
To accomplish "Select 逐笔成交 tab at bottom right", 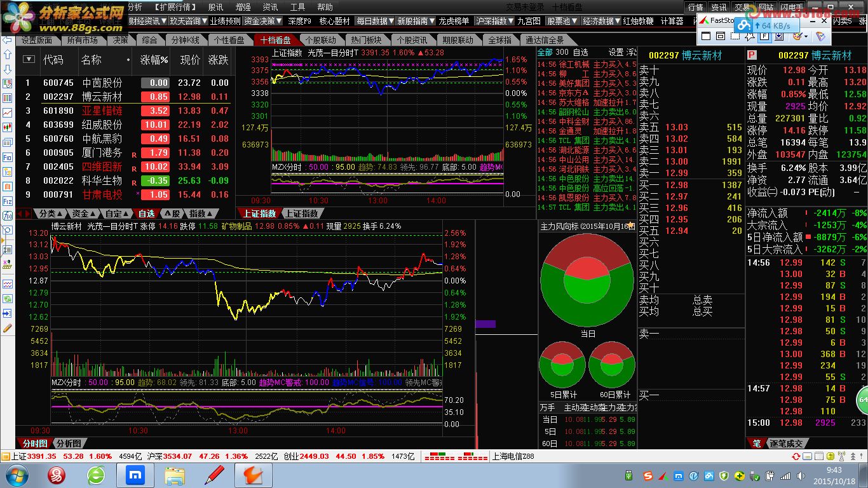I will (786, 444).
